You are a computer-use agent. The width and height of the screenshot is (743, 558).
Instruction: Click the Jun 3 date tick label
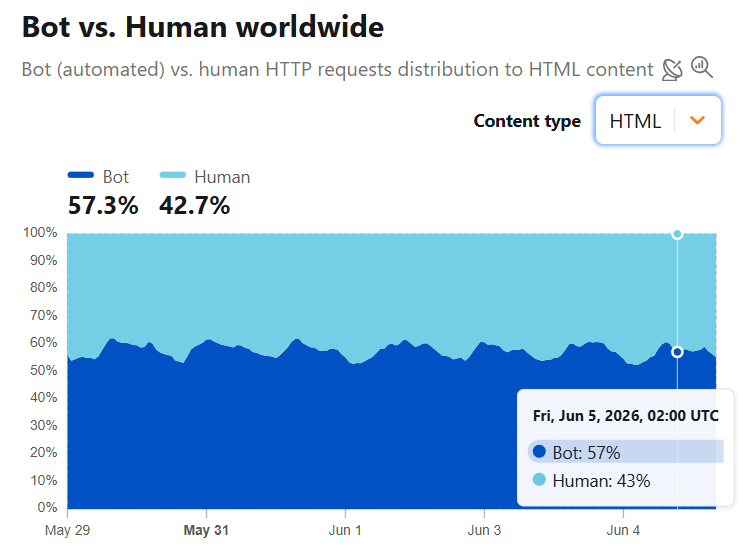pyautogui.click(x=484, y=530)
